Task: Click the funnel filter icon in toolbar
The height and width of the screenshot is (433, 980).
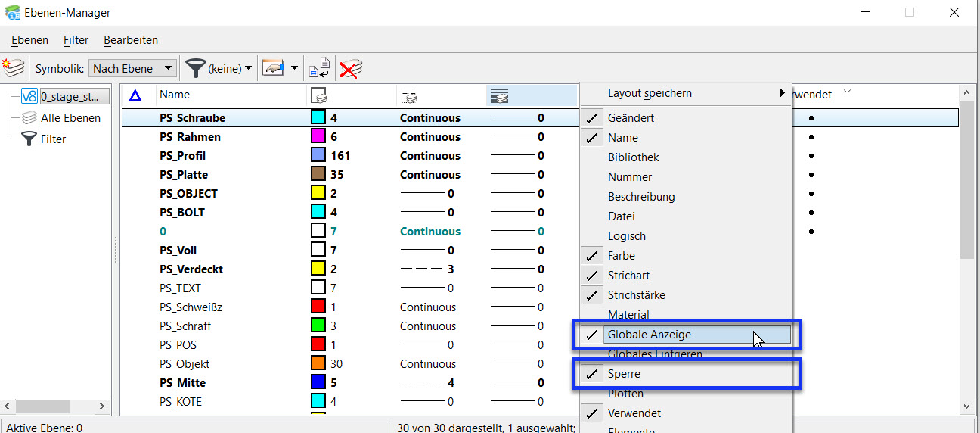Action: click(x=195, y=68)
